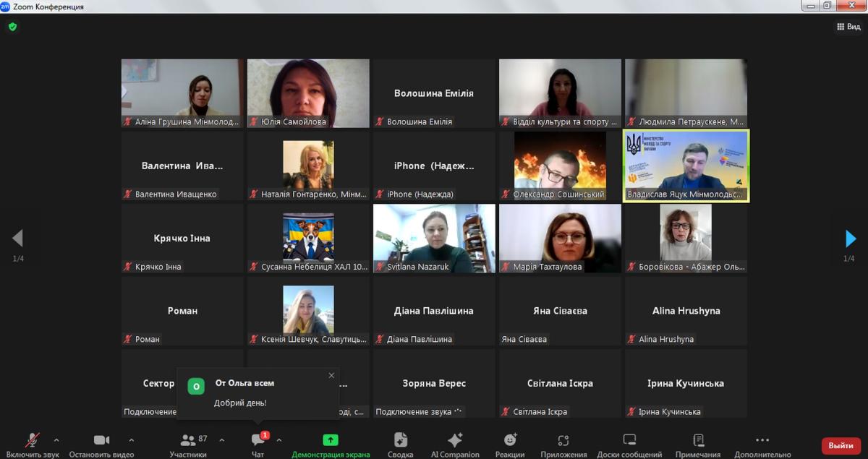Image resolution: width=868 pixels, height=459 pixels.
Task: Select Сусанна Небелиця dog avatar tile
Action: [x=308, y=238]
